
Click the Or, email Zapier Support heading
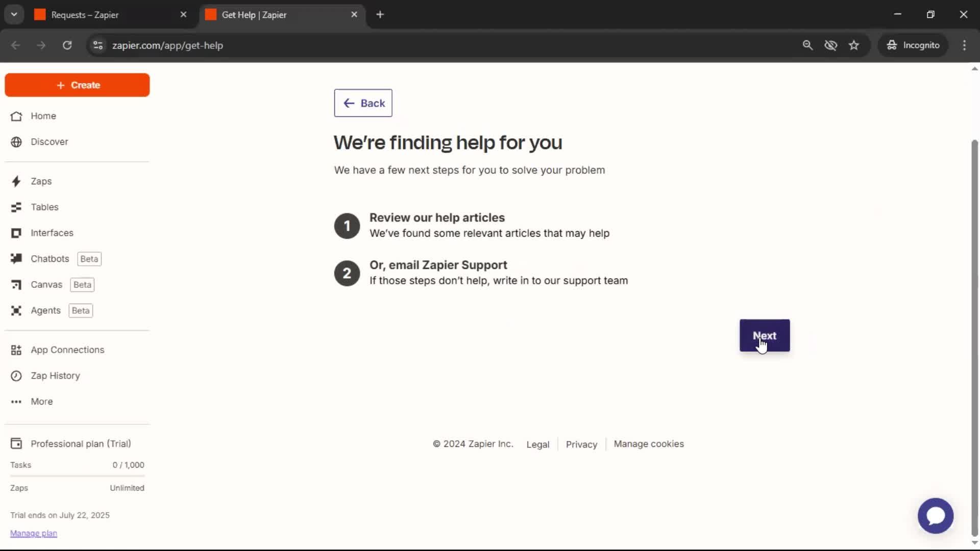[x=438, y=265]
